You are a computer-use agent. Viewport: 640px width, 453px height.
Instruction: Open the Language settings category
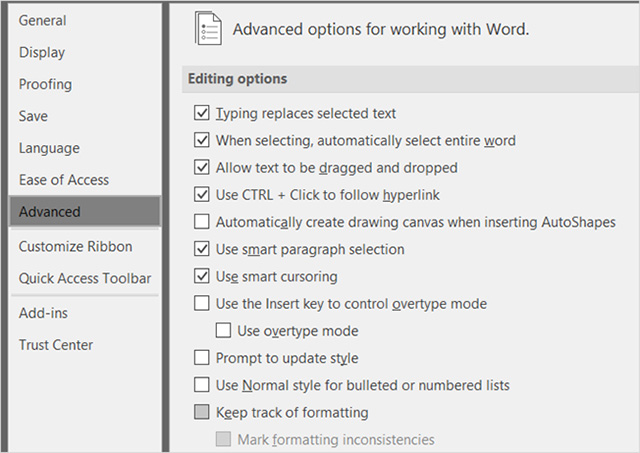pyautogui.click(x=49, y=148)
